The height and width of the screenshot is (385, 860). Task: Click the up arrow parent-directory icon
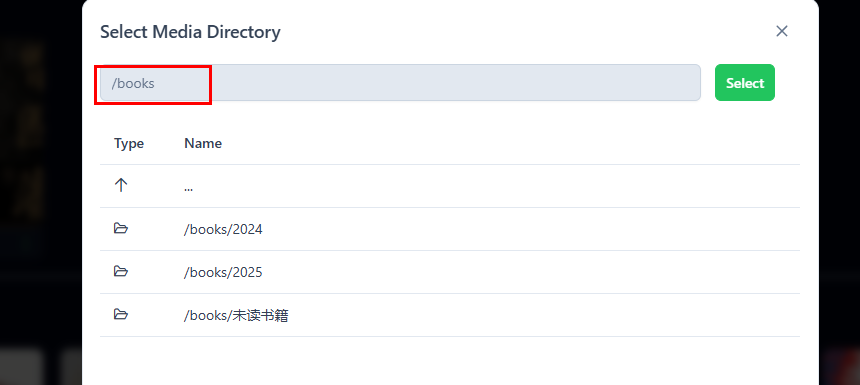point(121,185)
